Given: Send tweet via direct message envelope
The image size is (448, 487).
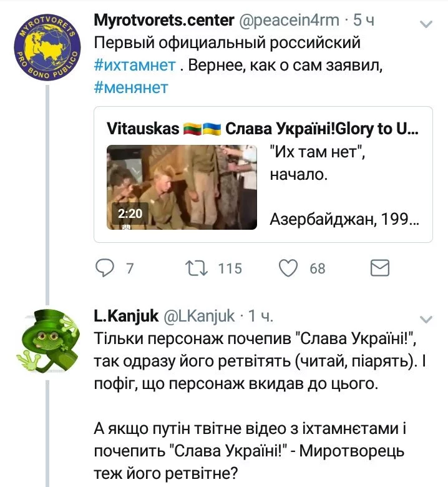Looking at the screenshot, I should tap(380, 268).
